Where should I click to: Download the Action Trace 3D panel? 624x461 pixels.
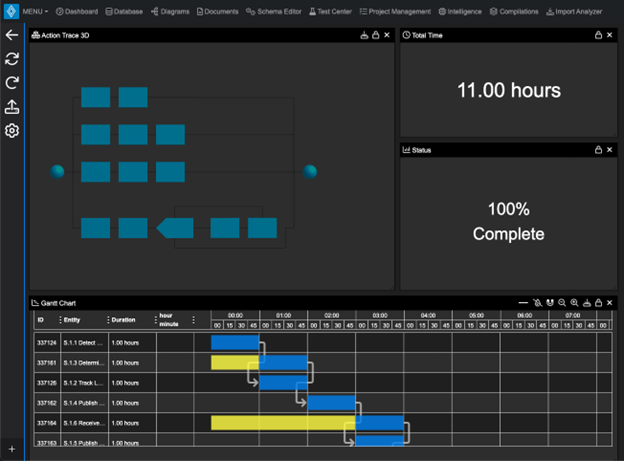[364, 35]
